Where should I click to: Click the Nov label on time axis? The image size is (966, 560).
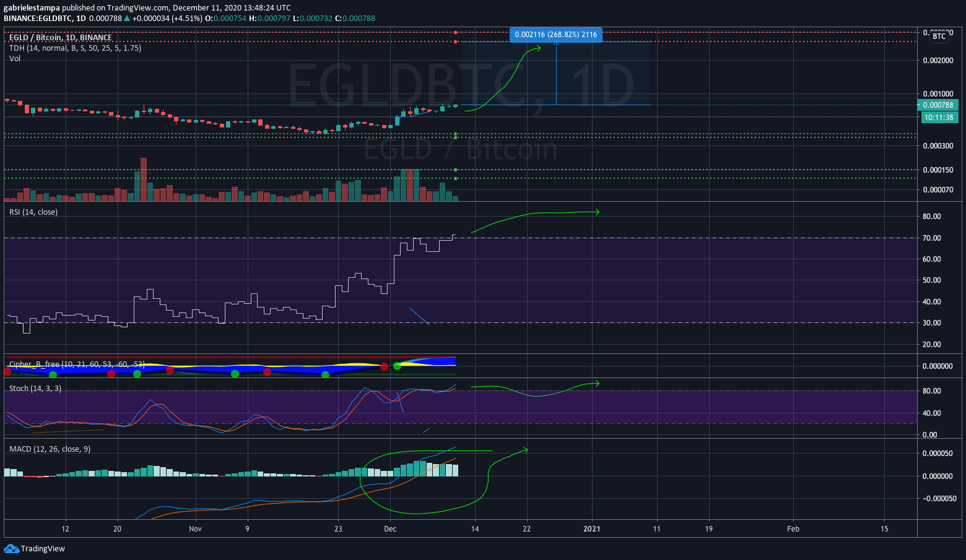click(196, 529)
